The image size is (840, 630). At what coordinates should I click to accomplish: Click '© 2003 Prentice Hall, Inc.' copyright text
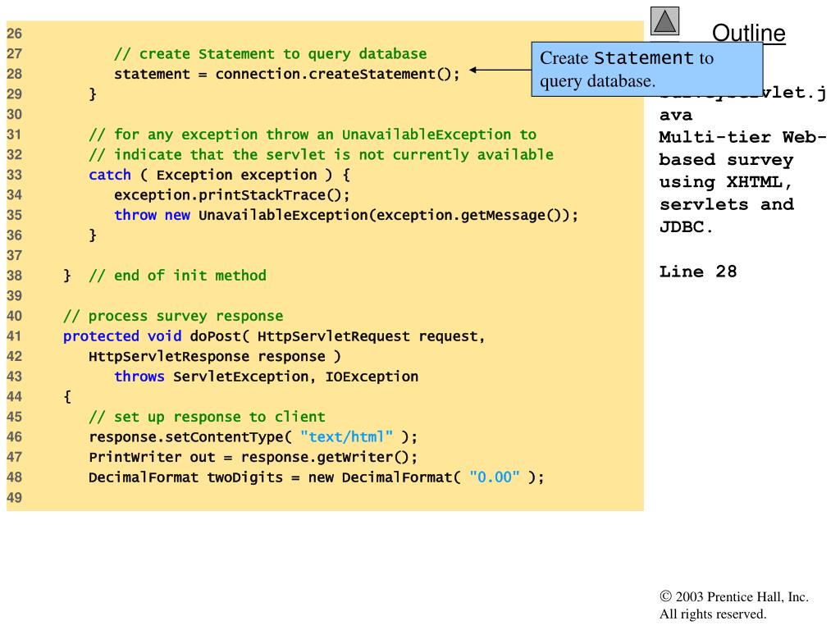pos(734,597)
